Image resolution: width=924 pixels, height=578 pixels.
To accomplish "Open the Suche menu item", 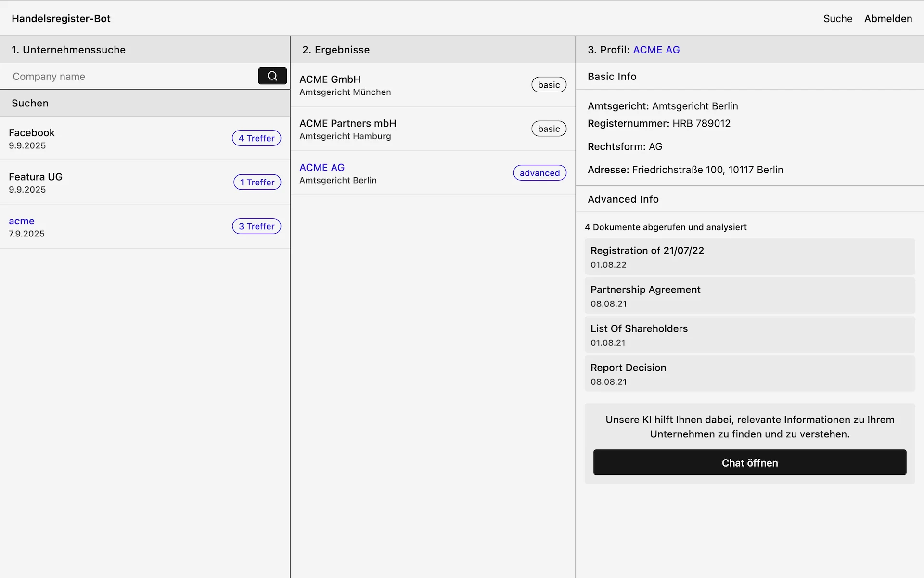I will tap(837, 19).
